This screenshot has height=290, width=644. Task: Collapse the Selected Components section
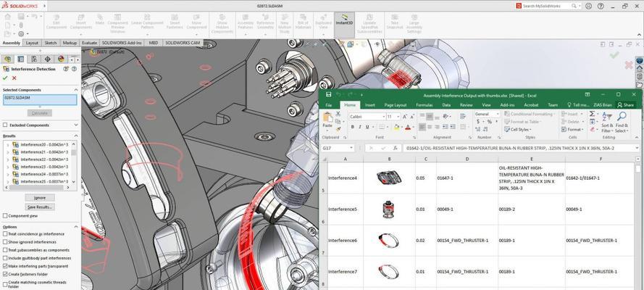76,90
